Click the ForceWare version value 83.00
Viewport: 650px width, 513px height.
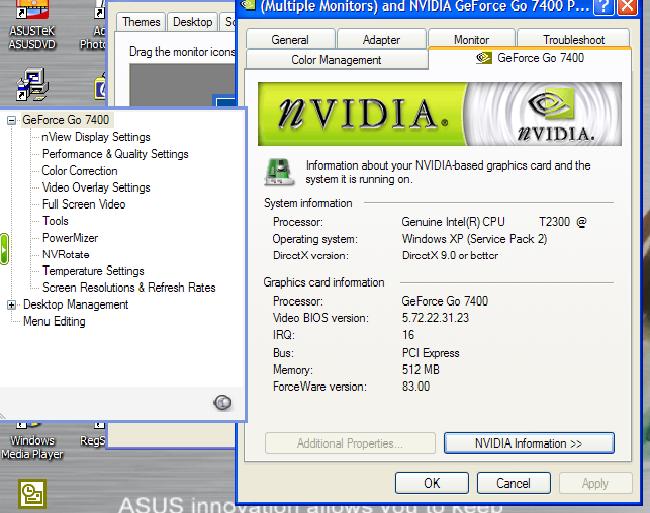point(416,386)
